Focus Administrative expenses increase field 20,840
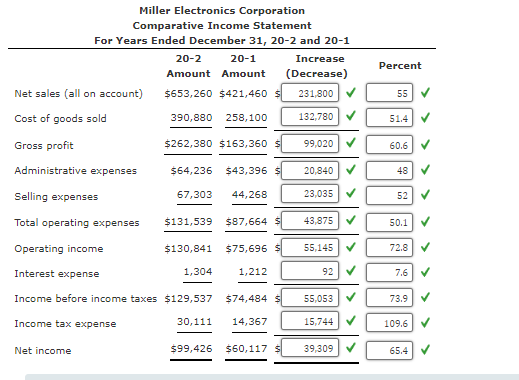Viewport: 519px width, 380px height. (x=310, y=170)
